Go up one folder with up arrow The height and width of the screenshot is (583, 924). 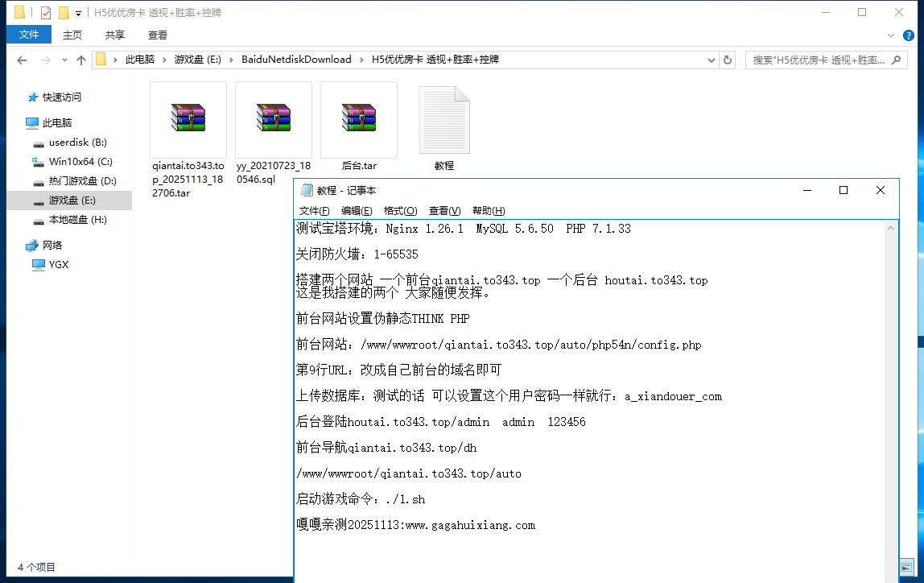80,60
